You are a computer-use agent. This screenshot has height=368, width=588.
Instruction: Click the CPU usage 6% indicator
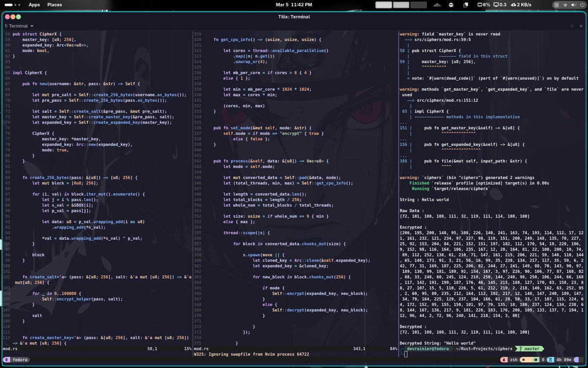coord(484,5)
